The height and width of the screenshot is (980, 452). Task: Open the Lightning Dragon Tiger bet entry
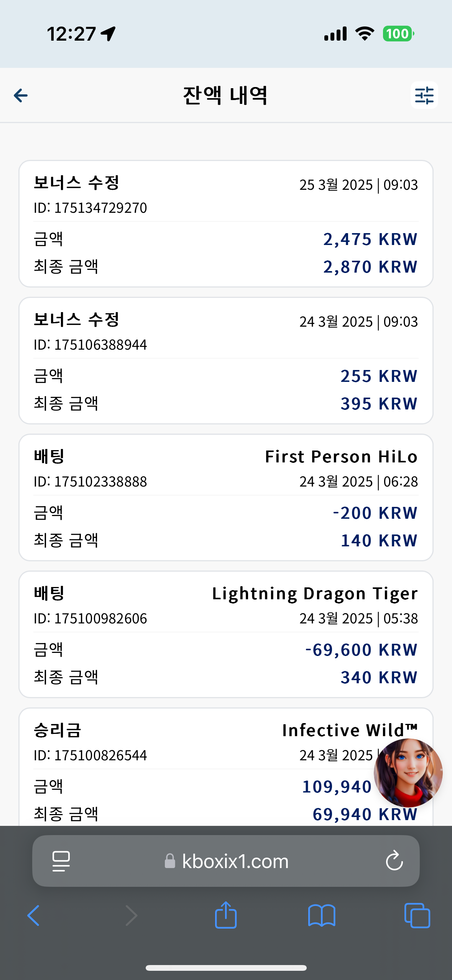tap(226, 634)
